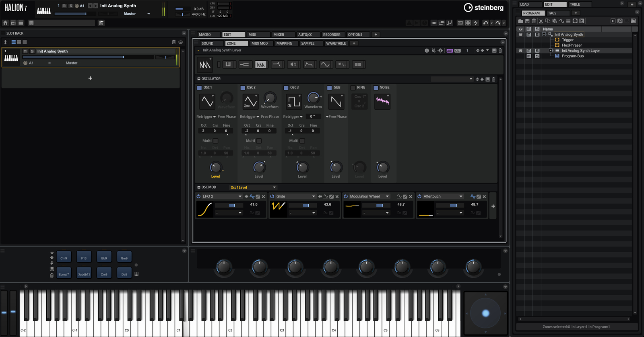Click the add slot plus button in Slot Rack
Screen dimensions: 644x337
90,78
